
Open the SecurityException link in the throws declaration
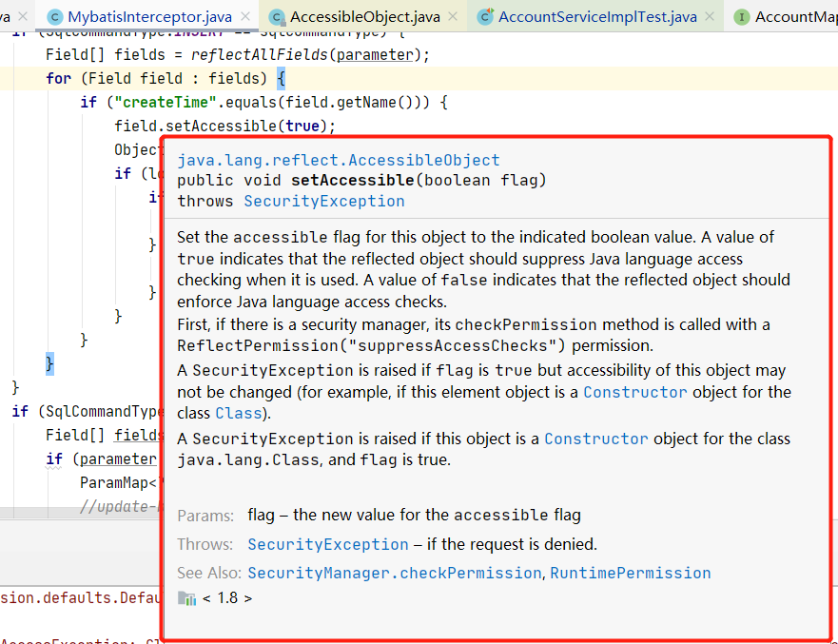point(323,201)
